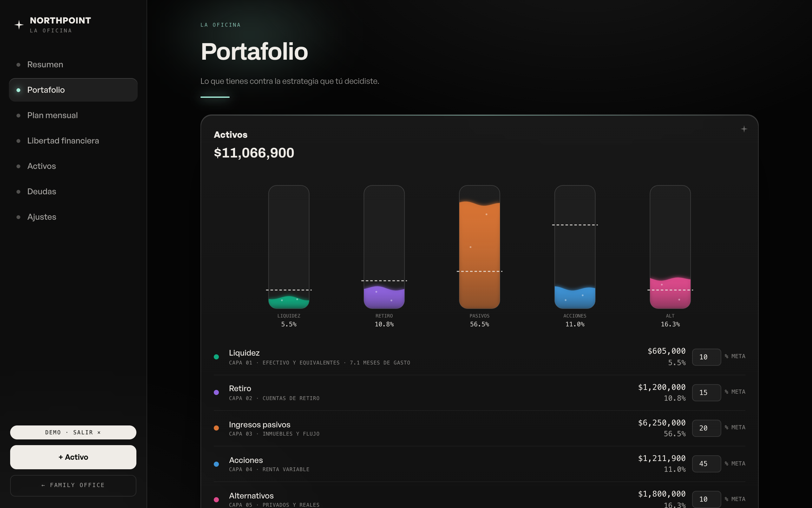Viewport: 812px width, 508px height.
Task: Select the Alternativos row title
Action: pos(251,496)
